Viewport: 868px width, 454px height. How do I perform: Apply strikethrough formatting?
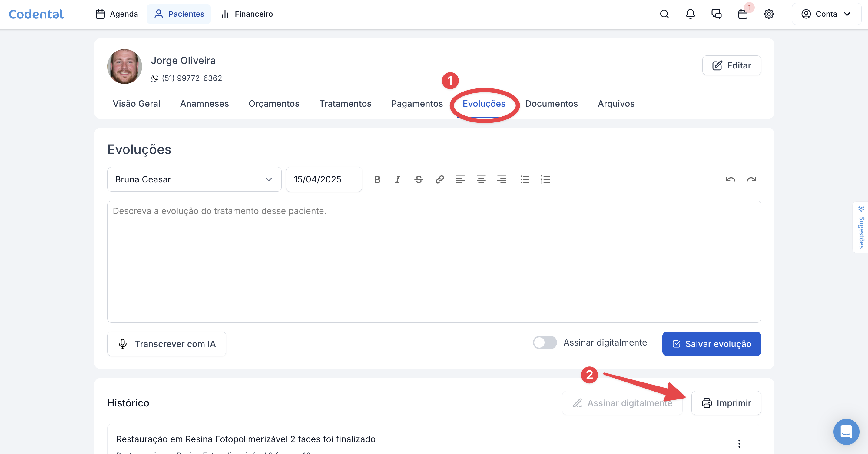[419, 179]
